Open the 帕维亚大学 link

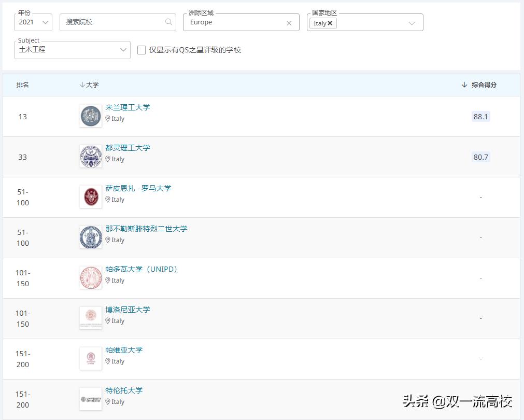coord(123,349)
